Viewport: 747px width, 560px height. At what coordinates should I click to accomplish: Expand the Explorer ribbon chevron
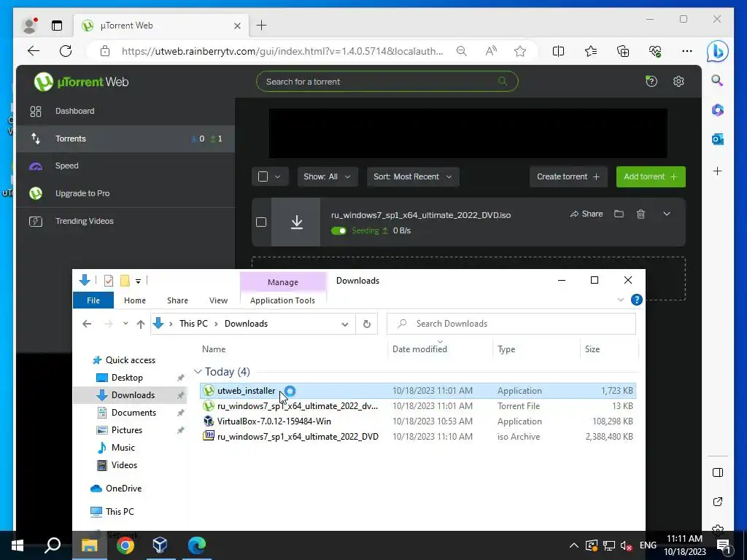point(620,300)
